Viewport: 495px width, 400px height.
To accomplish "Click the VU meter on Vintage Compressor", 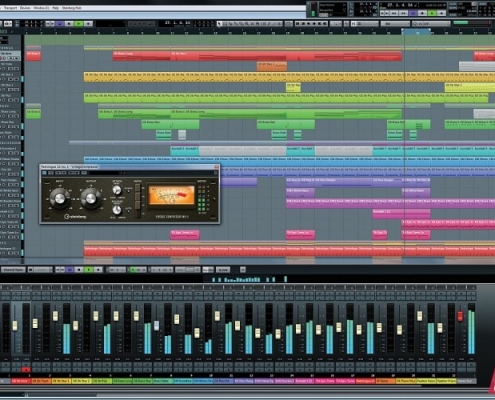I will coord(172,195).
